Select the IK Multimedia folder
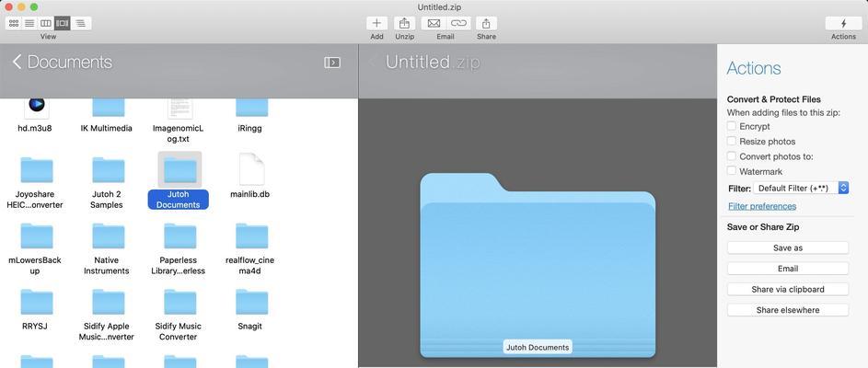Image resolution: width=868 pixels, height=368 pixels. [108, 108]
